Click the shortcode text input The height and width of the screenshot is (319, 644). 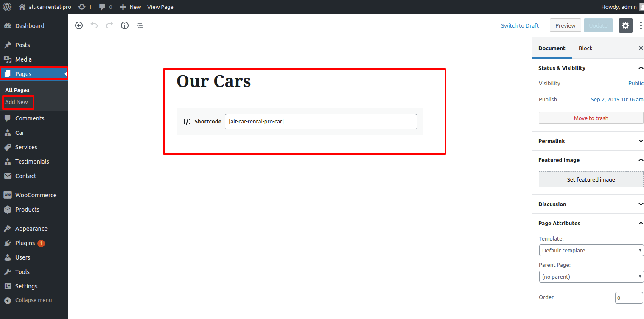[x=321, y=121]
